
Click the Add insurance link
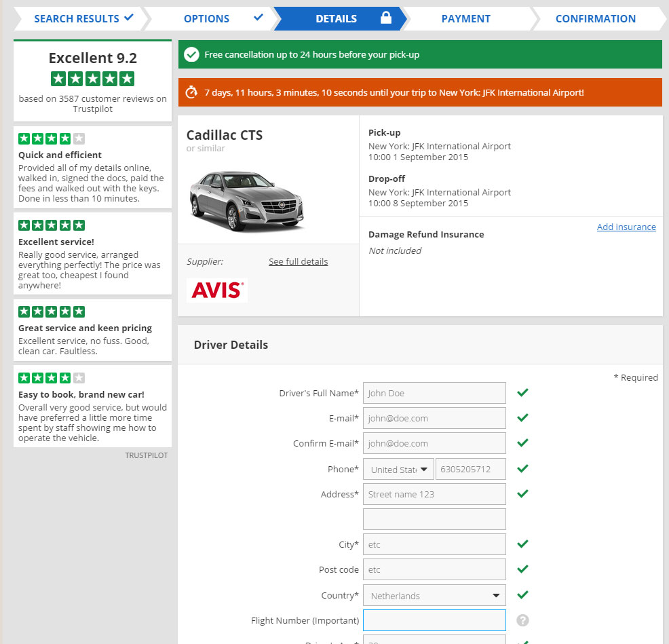click(x=626, y=227)
